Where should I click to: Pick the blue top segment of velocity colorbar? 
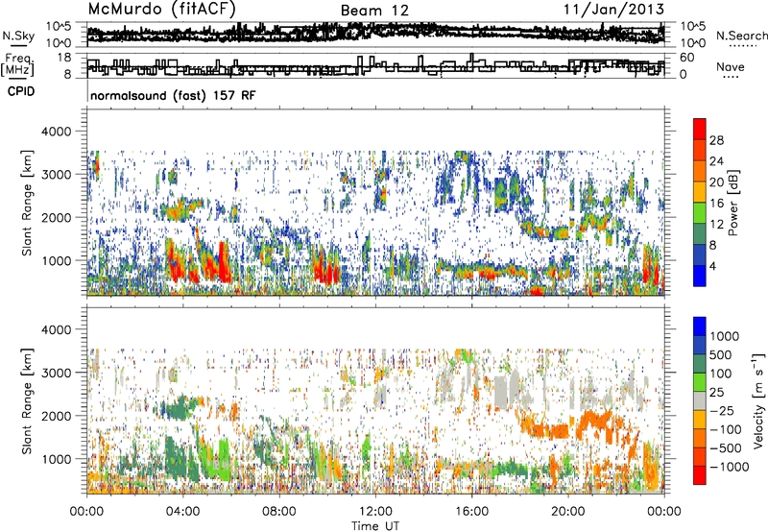tap(700, 326)
